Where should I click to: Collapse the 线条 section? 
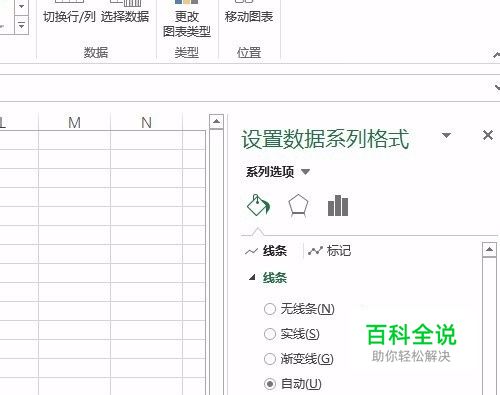click(252, 277)
